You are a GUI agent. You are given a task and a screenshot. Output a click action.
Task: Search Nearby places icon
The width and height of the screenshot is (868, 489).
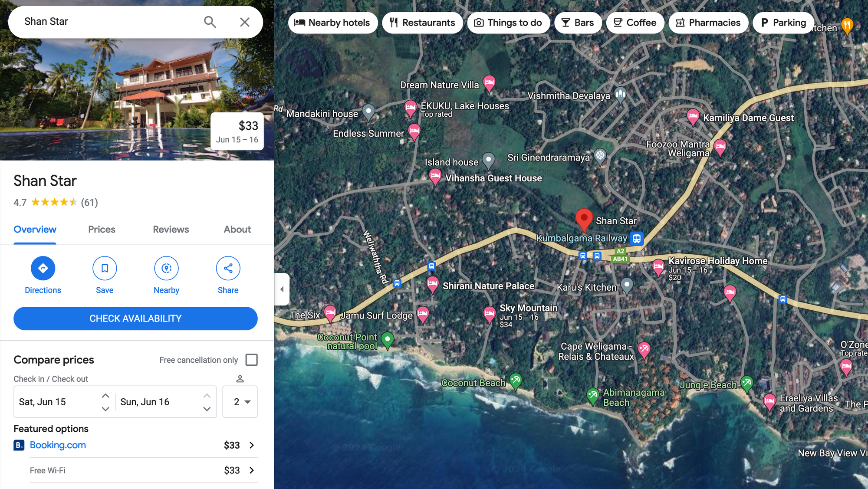[166, 268]
